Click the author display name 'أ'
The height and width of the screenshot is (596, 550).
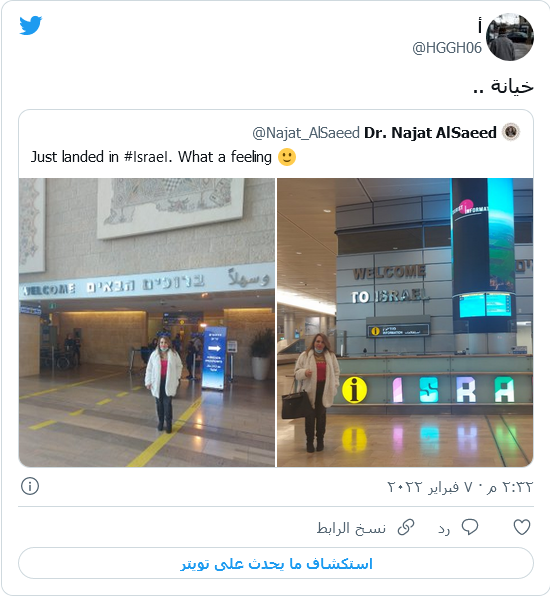click(480, 26)
